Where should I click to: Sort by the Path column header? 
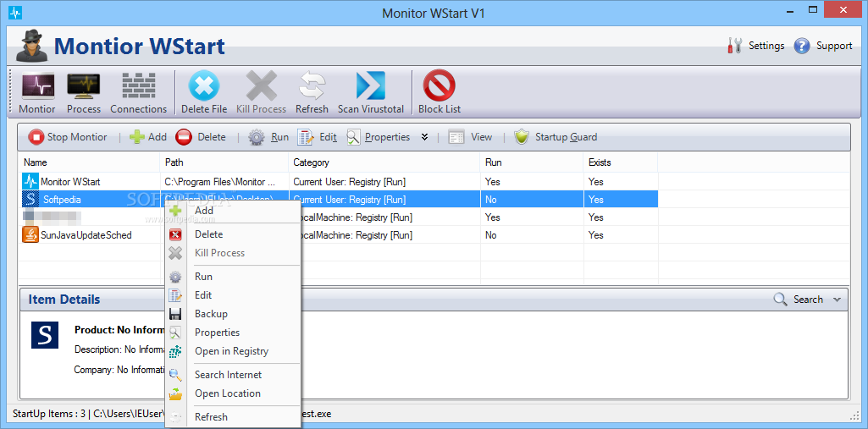[224, 162]
